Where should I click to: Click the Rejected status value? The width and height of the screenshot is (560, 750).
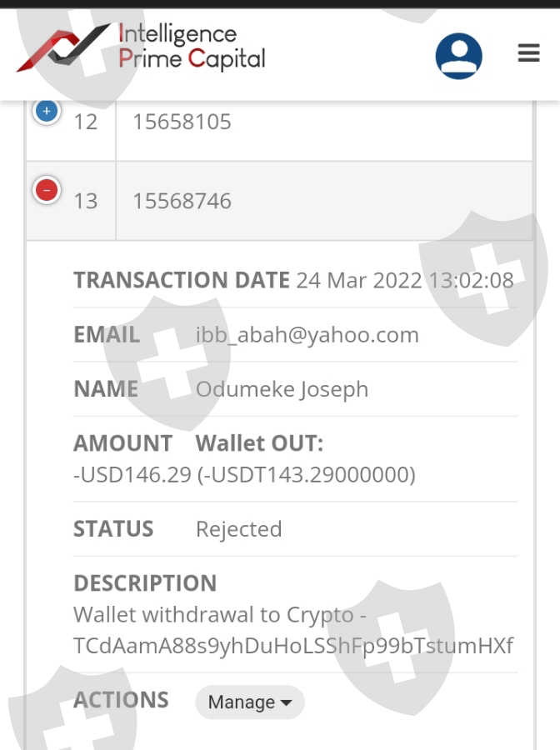click(x=238, y=529)
